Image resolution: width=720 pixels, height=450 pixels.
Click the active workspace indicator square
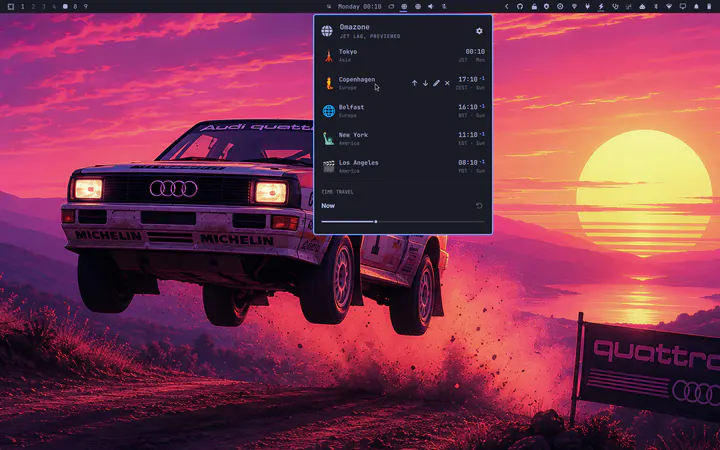point(65,6)
